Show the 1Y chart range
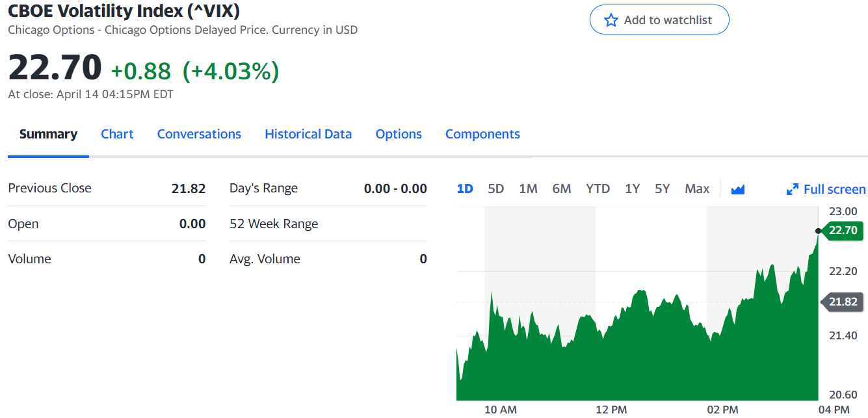This screenshot has width=868, height=418. (632, 189)
